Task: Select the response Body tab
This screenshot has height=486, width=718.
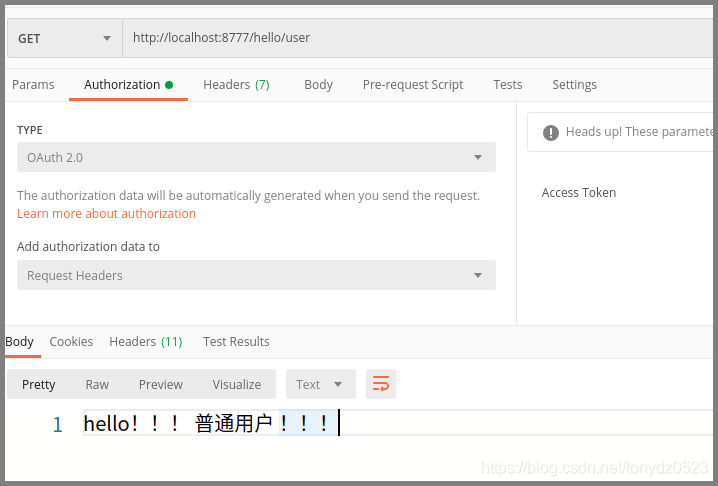Action: coord(19,342)
